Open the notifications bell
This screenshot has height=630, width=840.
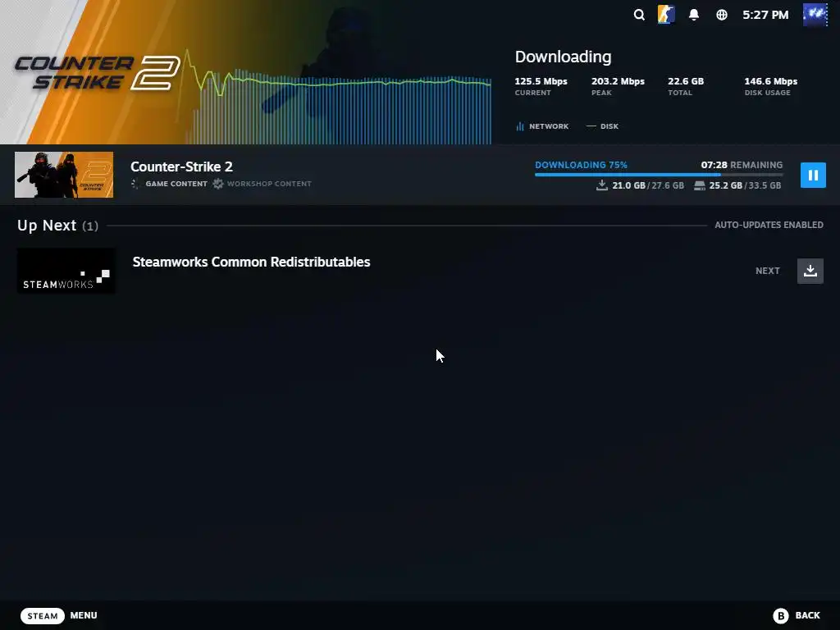tap(694, 15)
